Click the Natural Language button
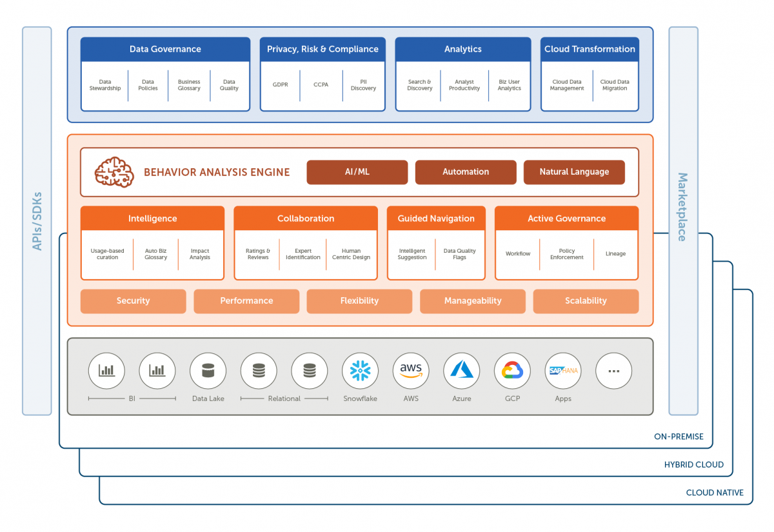The image size is (774, 532). click(574, 172)
